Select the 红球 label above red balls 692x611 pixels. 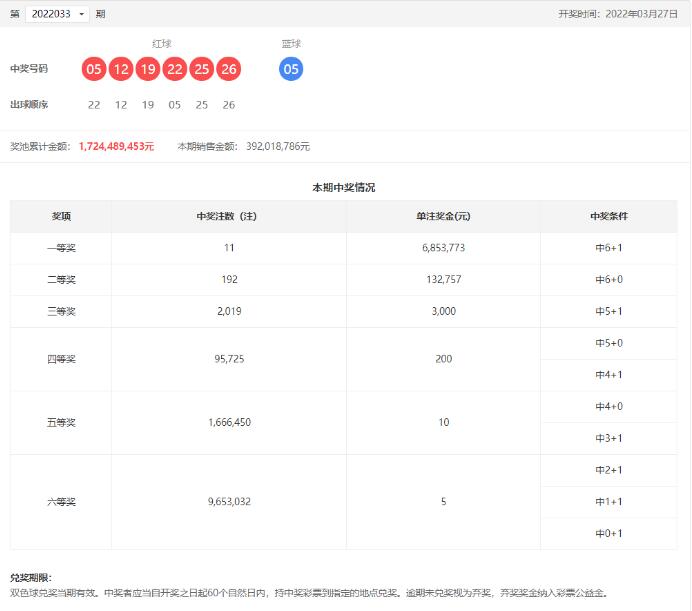(162, 44)
